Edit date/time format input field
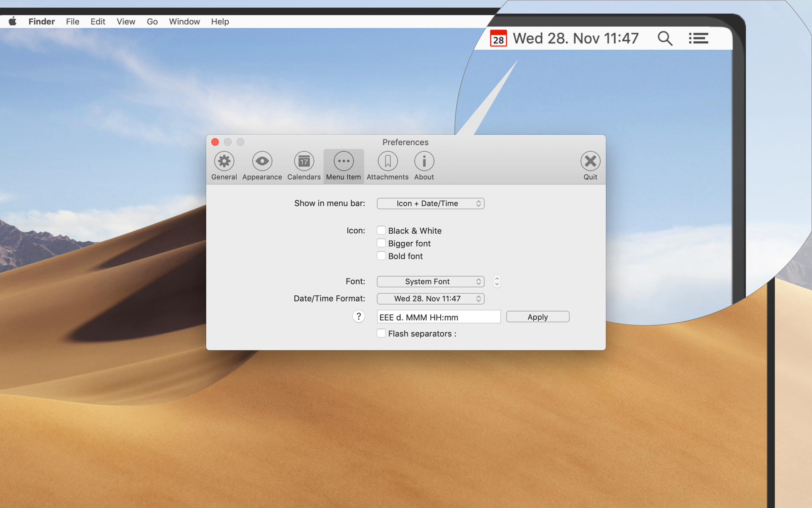 coord(438,317)
